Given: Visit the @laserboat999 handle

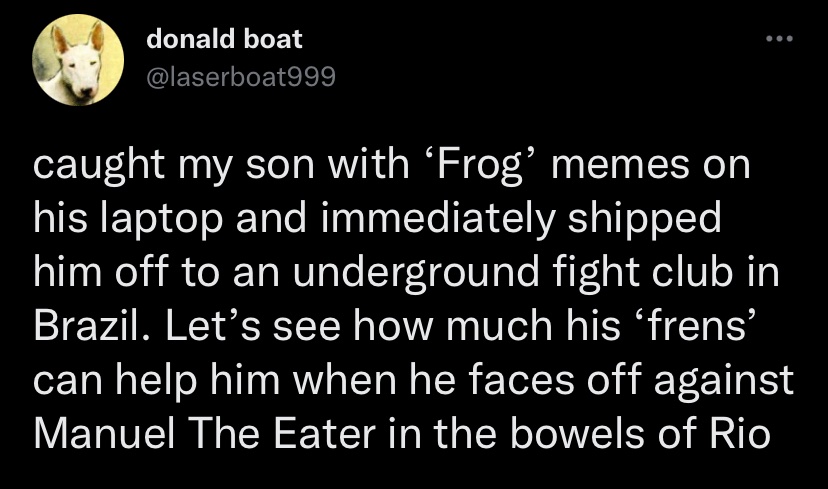Looking at the screenshot, I should point(240,77).
